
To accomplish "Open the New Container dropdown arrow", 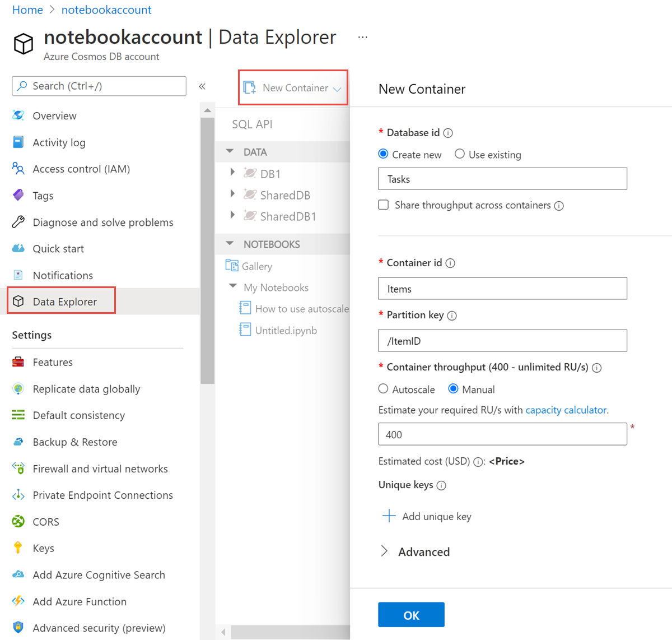I will [337, 88].
